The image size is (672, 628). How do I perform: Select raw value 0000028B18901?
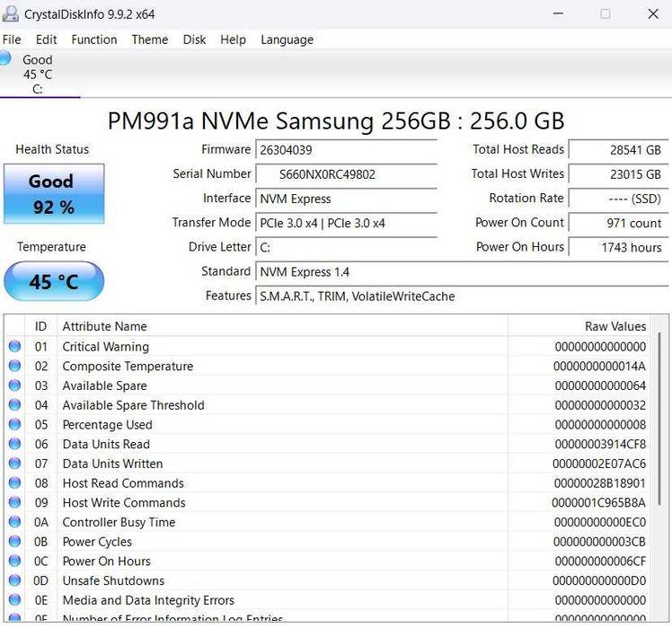[600, 483]
